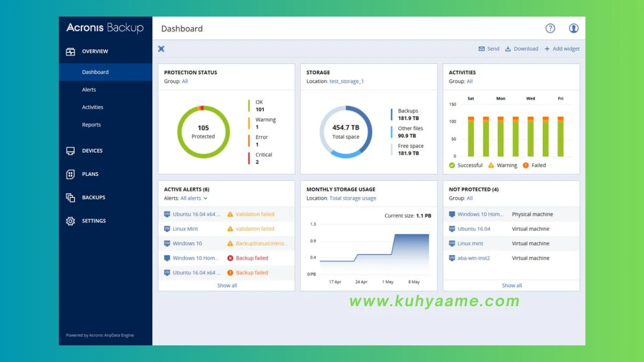Toggle the fullscreen dashboard icon
This screenshot has height=362, width=644.
161,49
